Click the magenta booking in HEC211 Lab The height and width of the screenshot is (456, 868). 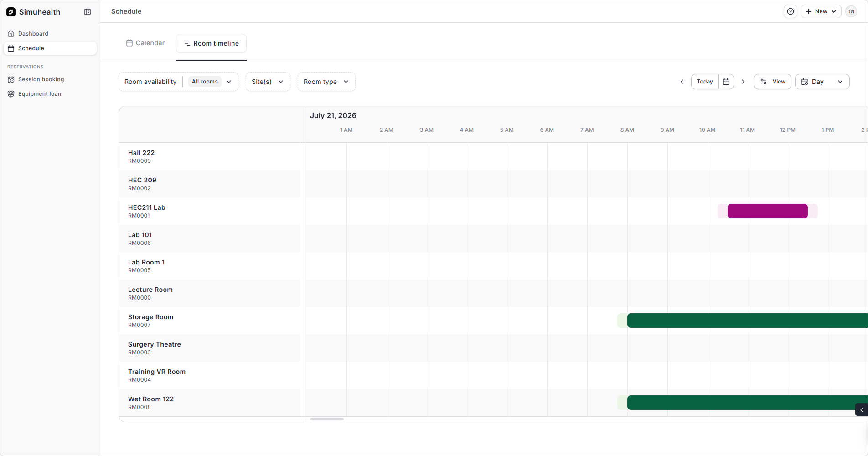tap(768, 211)
